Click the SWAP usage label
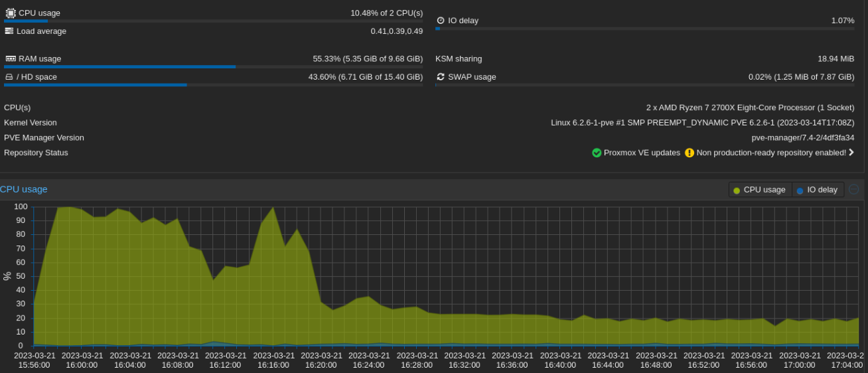The image size is (868, 373). tap(472, 77)
